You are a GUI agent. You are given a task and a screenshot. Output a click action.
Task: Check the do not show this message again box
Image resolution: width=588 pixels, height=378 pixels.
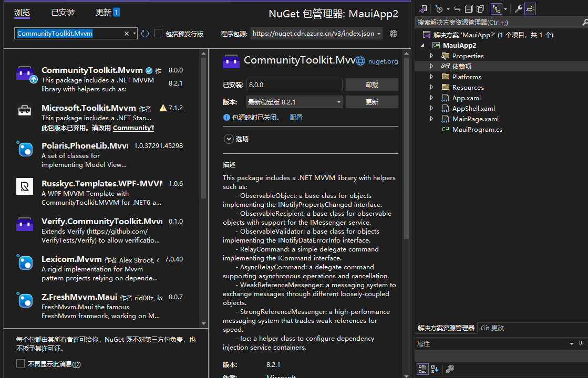(20, 363)
